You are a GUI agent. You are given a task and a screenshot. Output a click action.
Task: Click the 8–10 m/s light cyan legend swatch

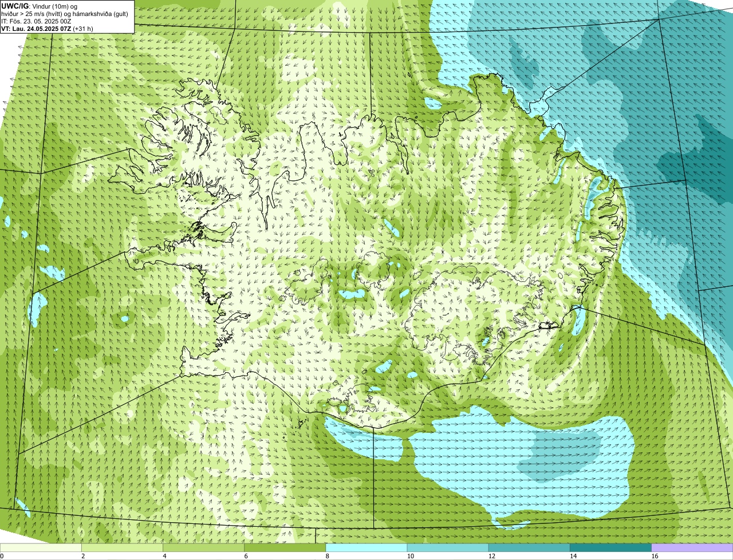(x=366, y=547)
